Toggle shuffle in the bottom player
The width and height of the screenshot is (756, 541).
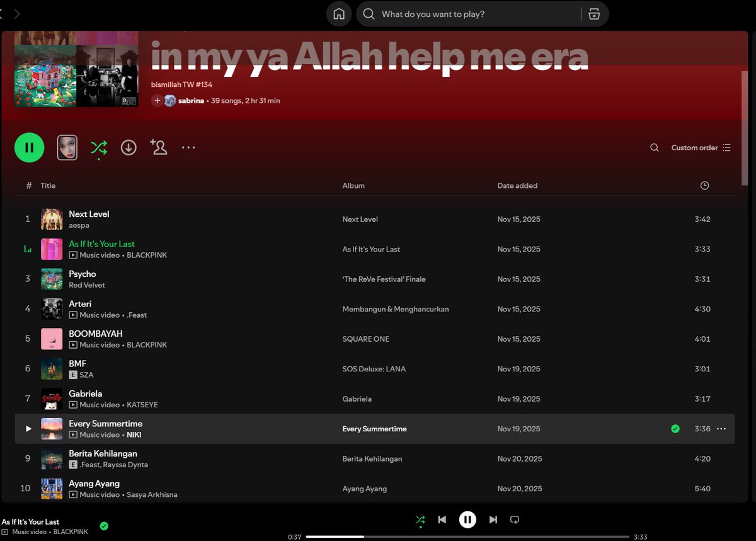[420, 520]
